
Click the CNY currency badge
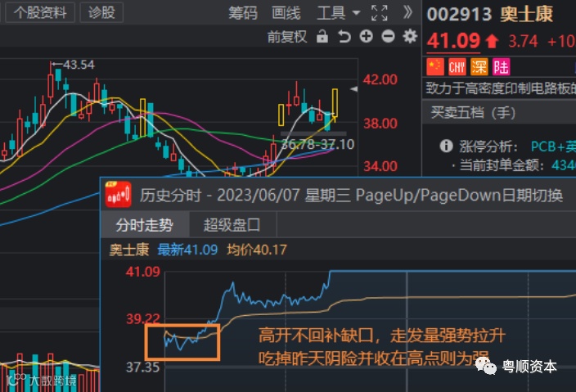point(457,67)
